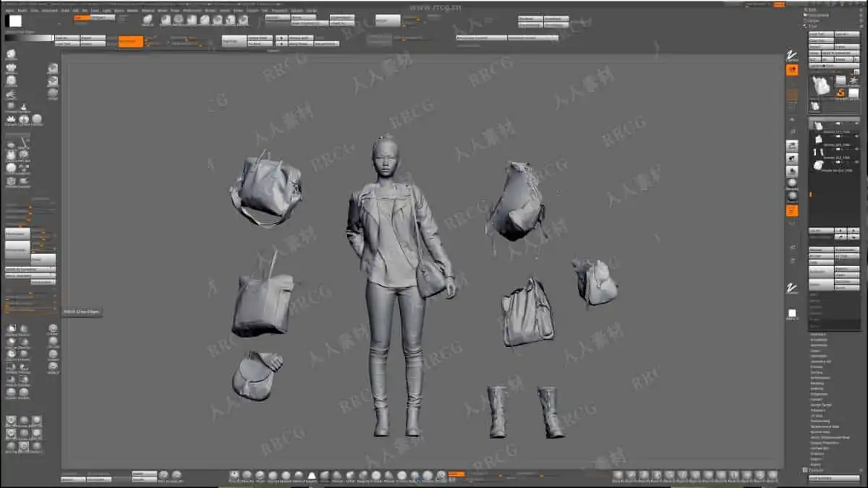Screen dimensions: 868x488
Task: Click the black-to-white gradient color bar
Action: pyautogui.click(x=29, y=38)
